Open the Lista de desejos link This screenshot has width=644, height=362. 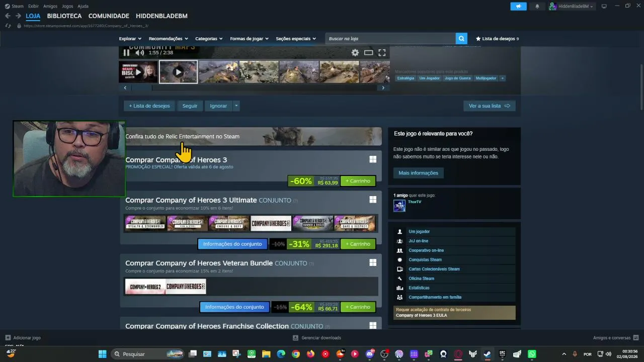[497, 39]
